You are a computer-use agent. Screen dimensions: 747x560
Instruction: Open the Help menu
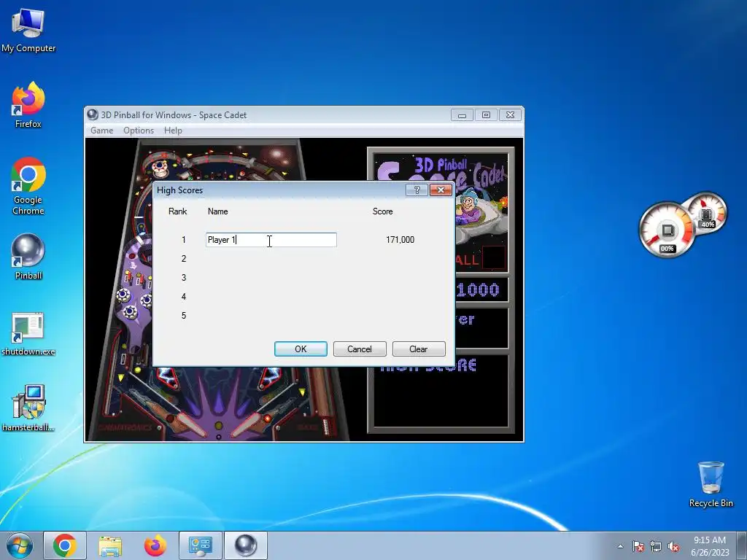(173, 131)
